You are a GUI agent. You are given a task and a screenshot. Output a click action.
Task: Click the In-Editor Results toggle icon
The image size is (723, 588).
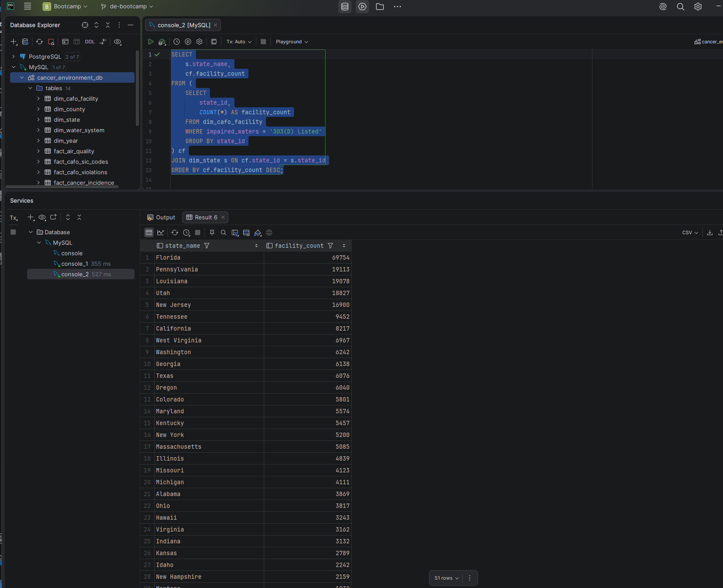tap(214, 42)
